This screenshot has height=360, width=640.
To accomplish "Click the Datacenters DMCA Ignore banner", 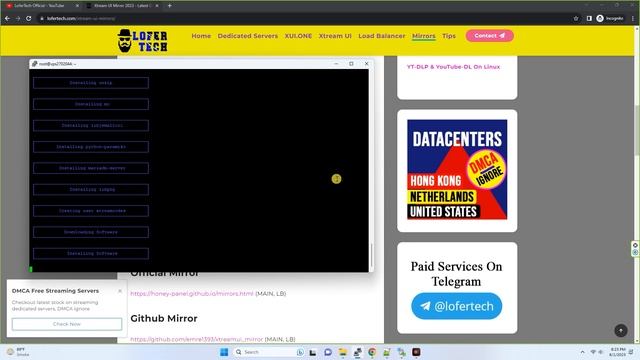I will coord(457,169).
